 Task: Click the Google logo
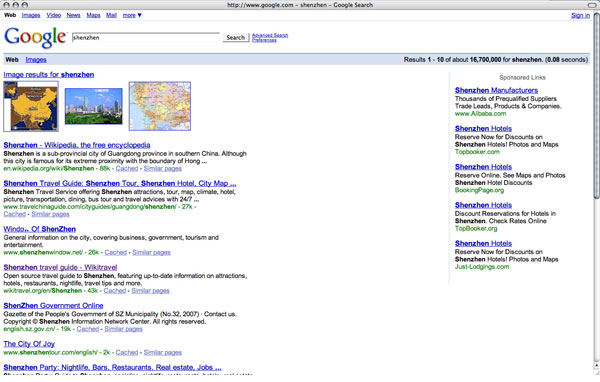point(35,38)
